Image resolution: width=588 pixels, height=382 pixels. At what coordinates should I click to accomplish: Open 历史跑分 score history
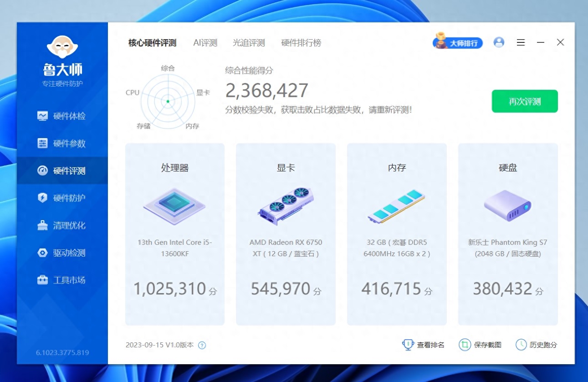pos(536,345)
